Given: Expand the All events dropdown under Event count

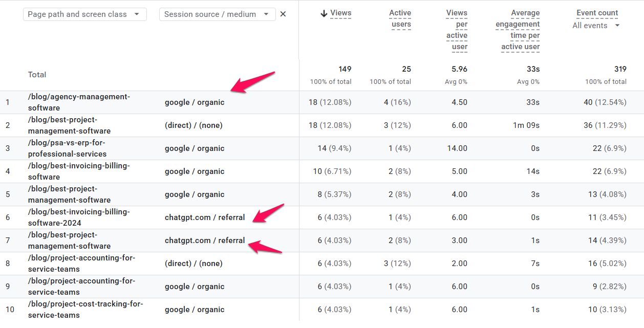Looking at the screenshot, I should tap(596, 26).
